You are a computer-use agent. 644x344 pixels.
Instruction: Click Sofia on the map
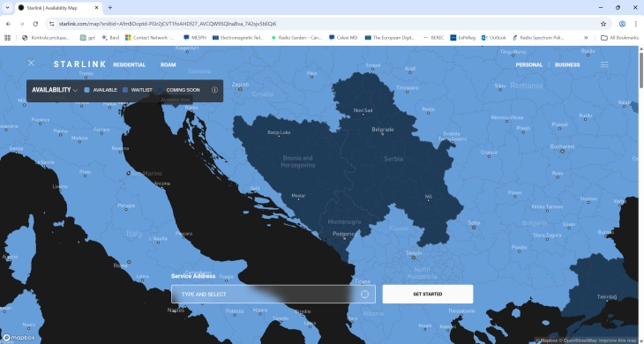pyautogui.click(x=474, y=222)
